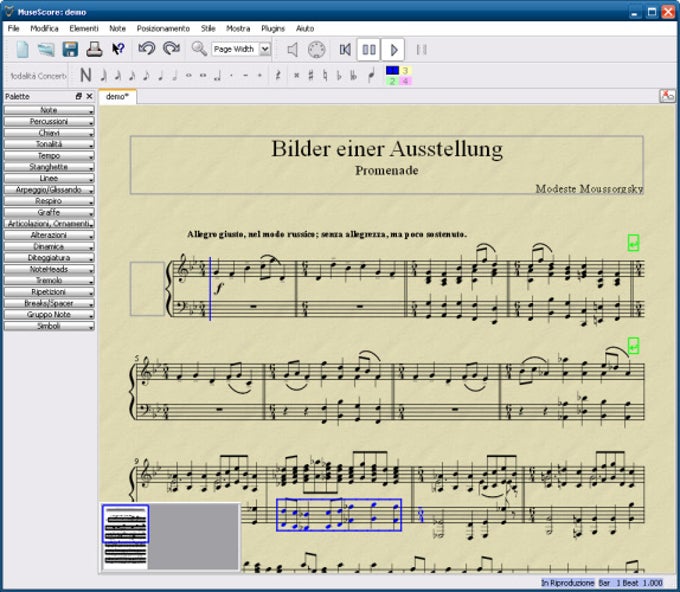Undo the last action

tap(147, 49)
